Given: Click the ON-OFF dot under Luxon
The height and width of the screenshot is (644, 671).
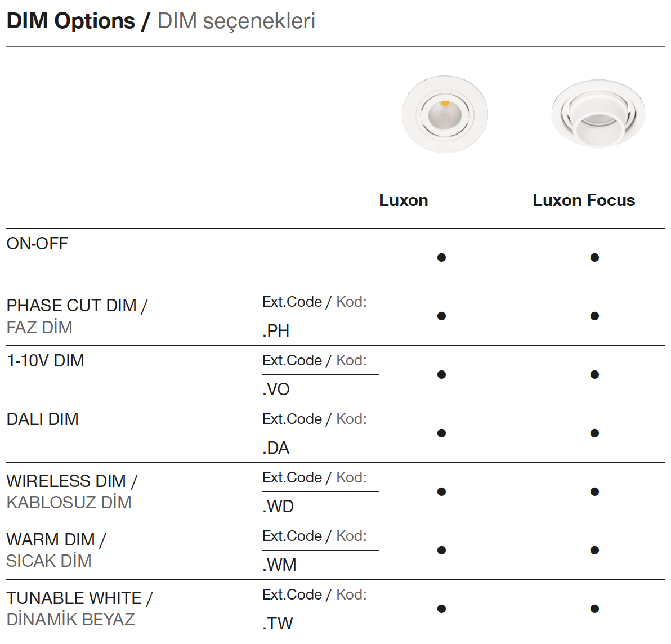Looking at the screenshot, I should [x=441, y=257].
